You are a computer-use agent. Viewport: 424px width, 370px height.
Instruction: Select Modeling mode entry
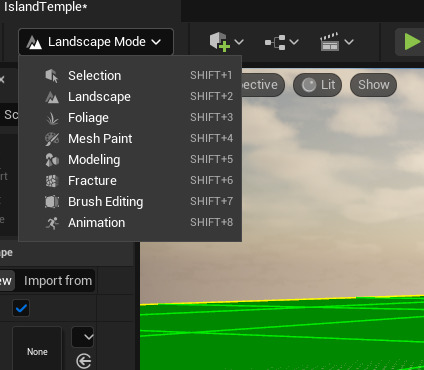coord(130,160)
